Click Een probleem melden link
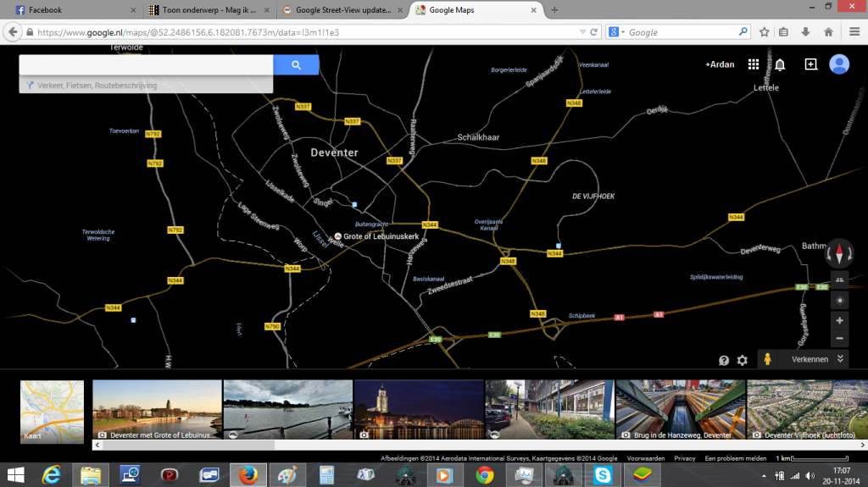Screen dimensions: 868x487 pyautogui.click(x=736, y=458)
